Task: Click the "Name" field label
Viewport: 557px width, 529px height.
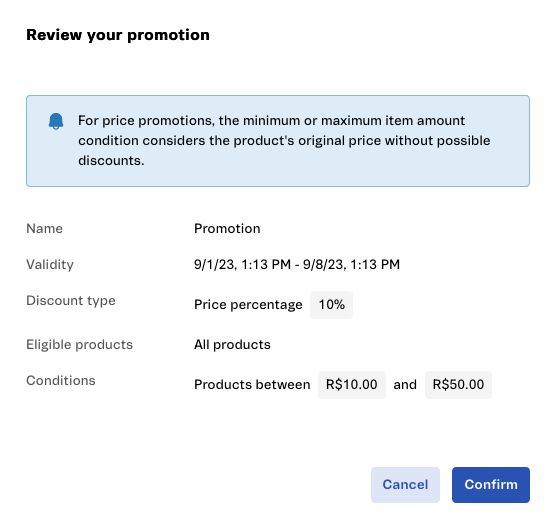Action: [44, 228]
